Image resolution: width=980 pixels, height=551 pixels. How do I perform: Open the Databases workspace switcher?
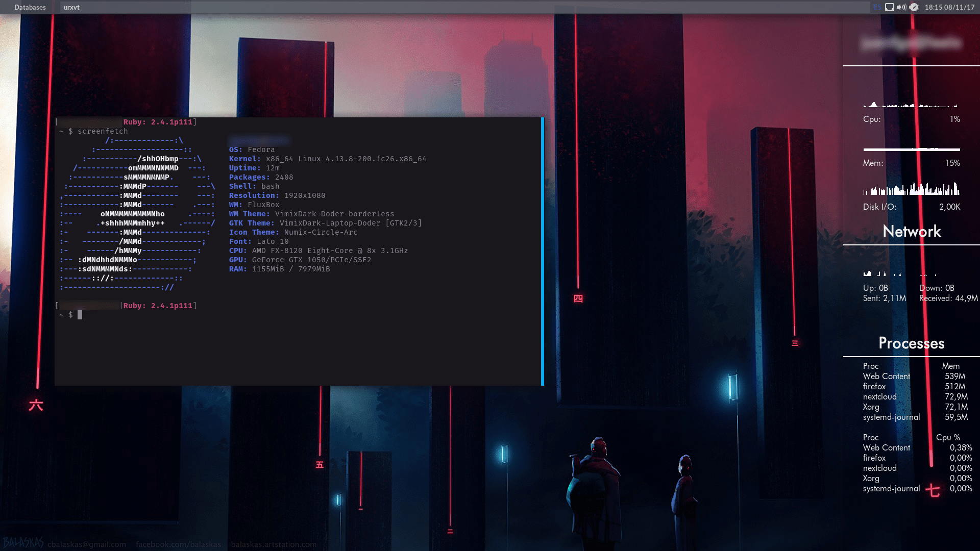pos(30,7)
